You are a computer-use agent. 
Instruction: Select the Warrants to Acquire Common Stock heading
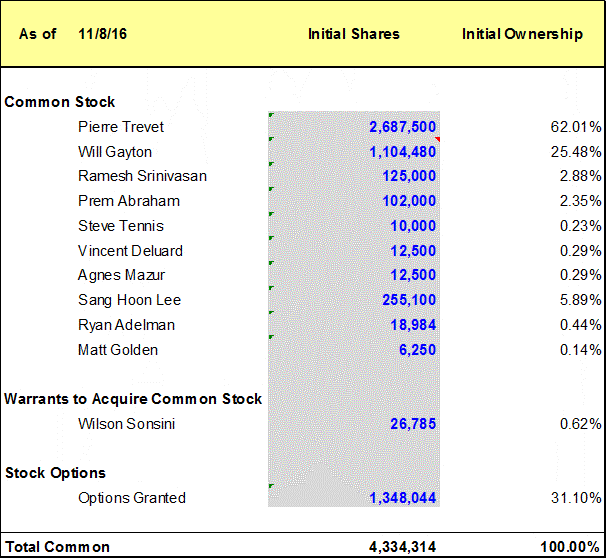pyautogui.click(x=133, y=399)
